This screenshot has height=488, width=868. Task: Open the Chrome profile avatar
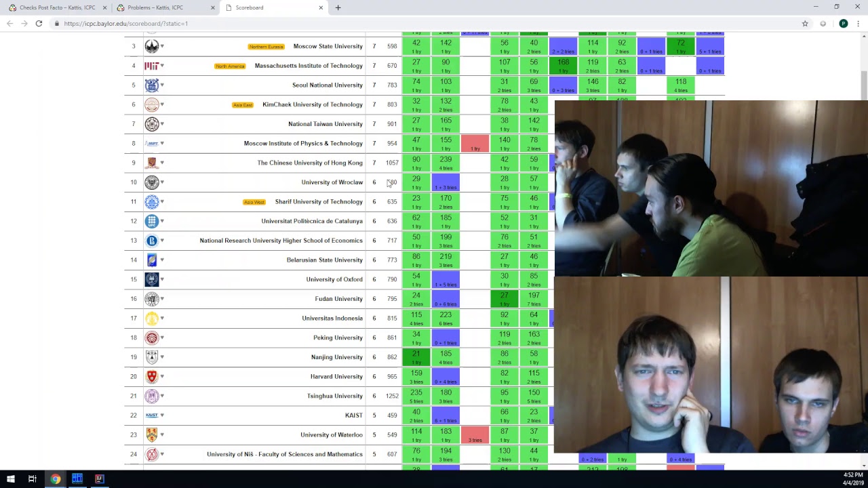click(x=843, y=23)
